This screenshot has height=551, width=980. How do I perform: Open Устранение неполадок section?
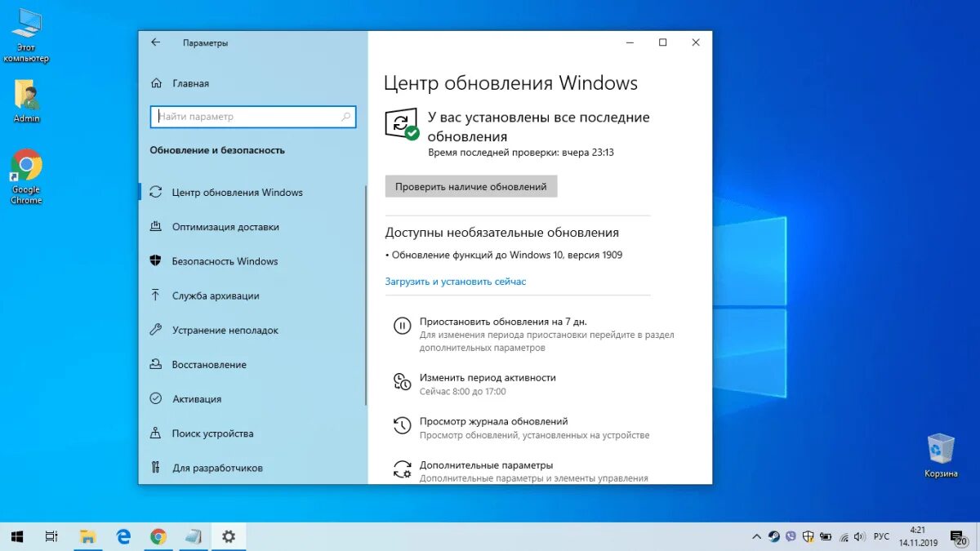coord(225,331)
